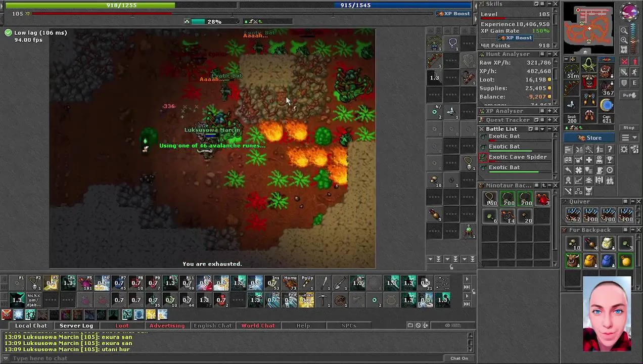Click the red potion in Minotaur Backpack
The width and height of the screenshot is (643, 364).
[x=542, y=200]
